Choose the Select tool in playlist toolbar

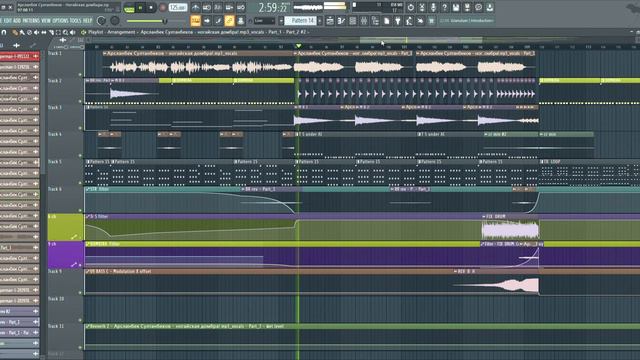click(58, 32)
